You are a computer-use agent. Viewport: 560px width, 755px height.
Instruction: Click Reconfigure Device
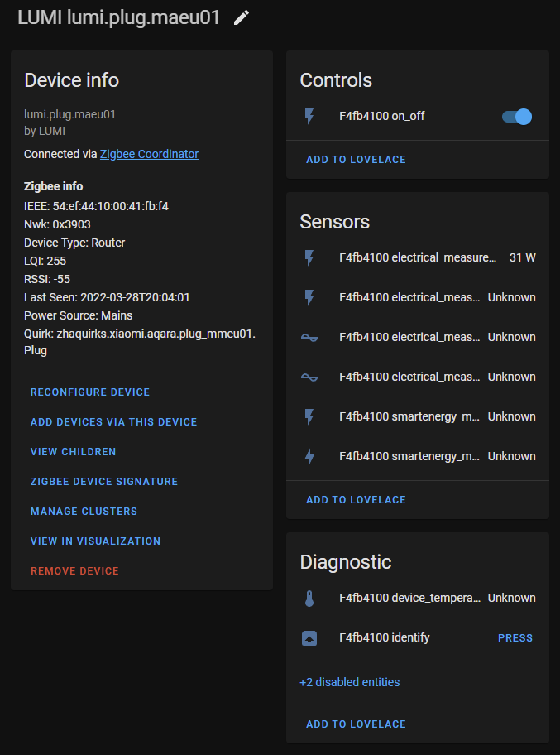tap(90, 392)
